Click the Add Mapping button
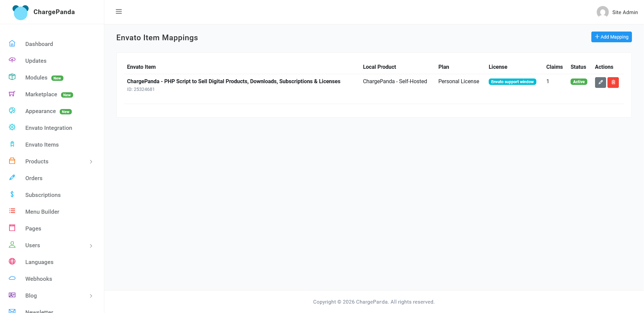Viewport: 644px width, 313px height. [611, 37]
